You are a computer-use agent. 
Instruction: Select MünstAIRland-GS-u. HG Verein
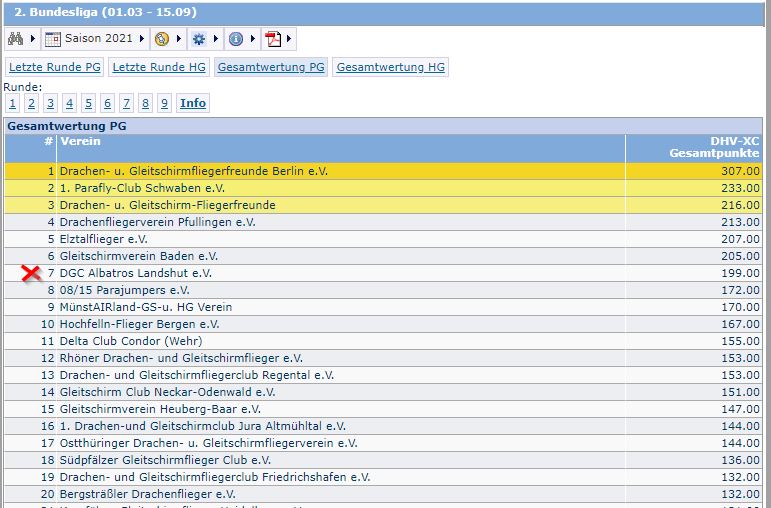[x=146, y=307]
